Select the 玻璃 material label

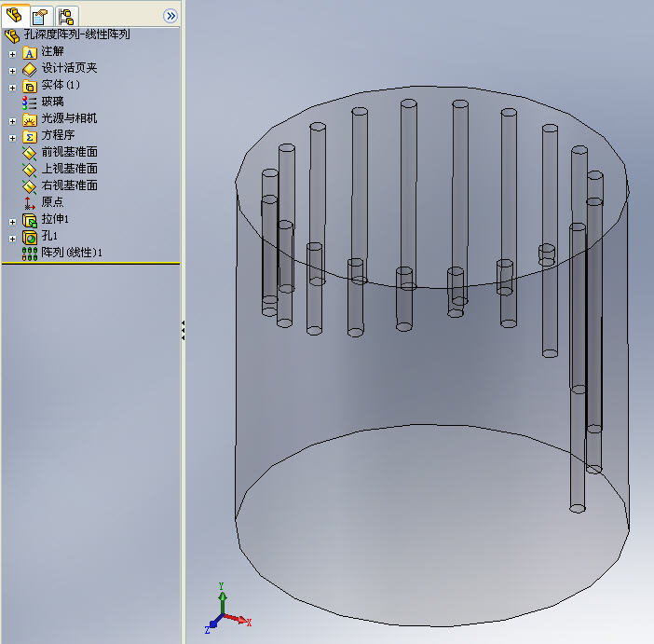coord(52,102)
